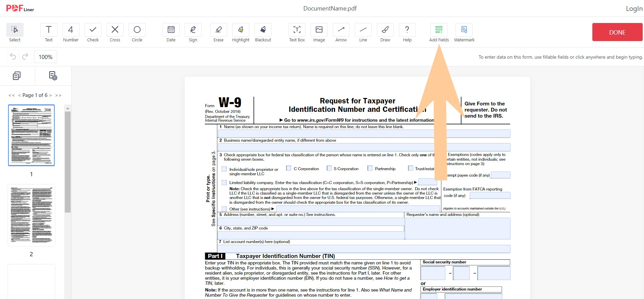The height and width of the screenshot is (299, 644).
Task: Show the page thumbnails panel
Action: (17, 76)
